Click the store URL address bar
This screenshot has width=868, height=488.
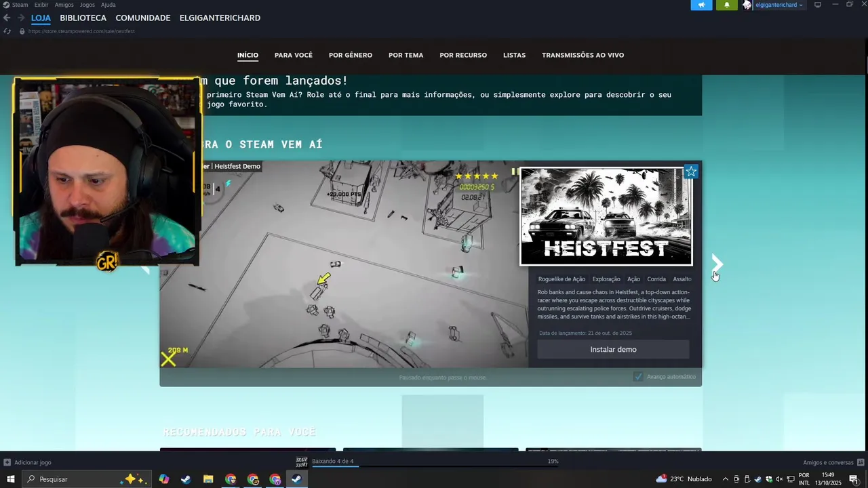(81, 31)
